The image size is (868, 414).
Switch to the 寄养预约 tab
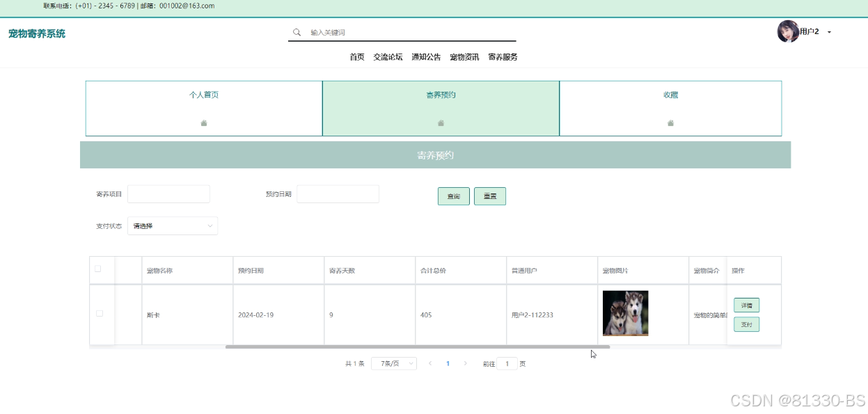point(441,109)
